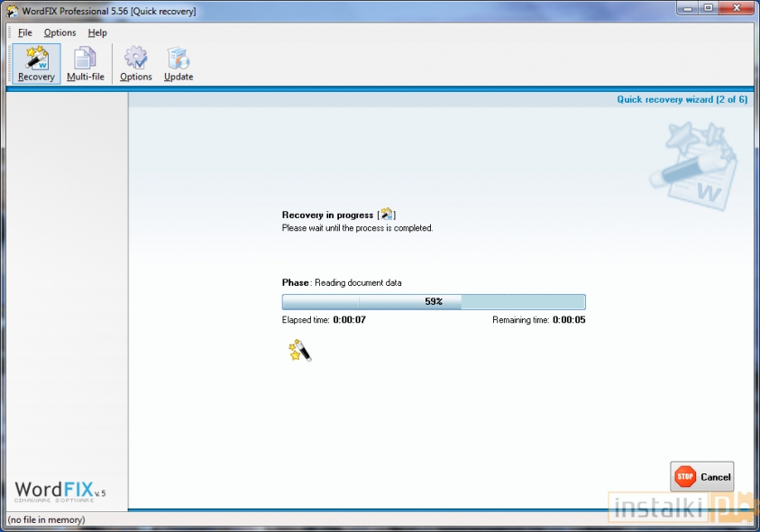Maximize the WordFIX window

tap(709, 9)
